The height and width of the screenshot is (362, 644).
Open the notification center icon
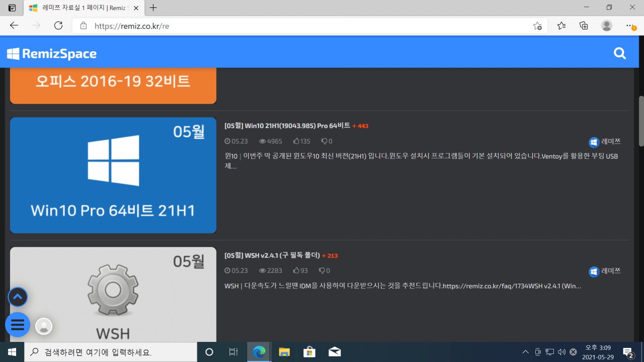(628, 353)
